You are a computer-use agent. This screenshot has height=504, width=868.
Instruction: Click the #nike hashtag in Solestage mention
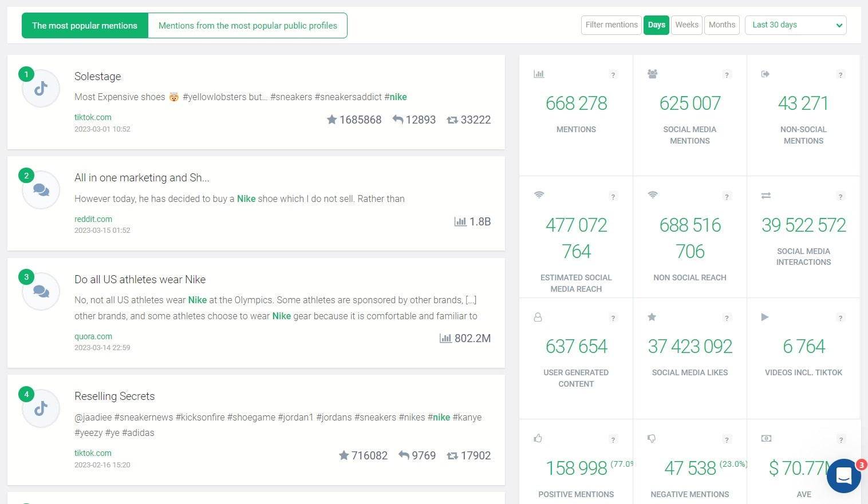click(396, 97)
